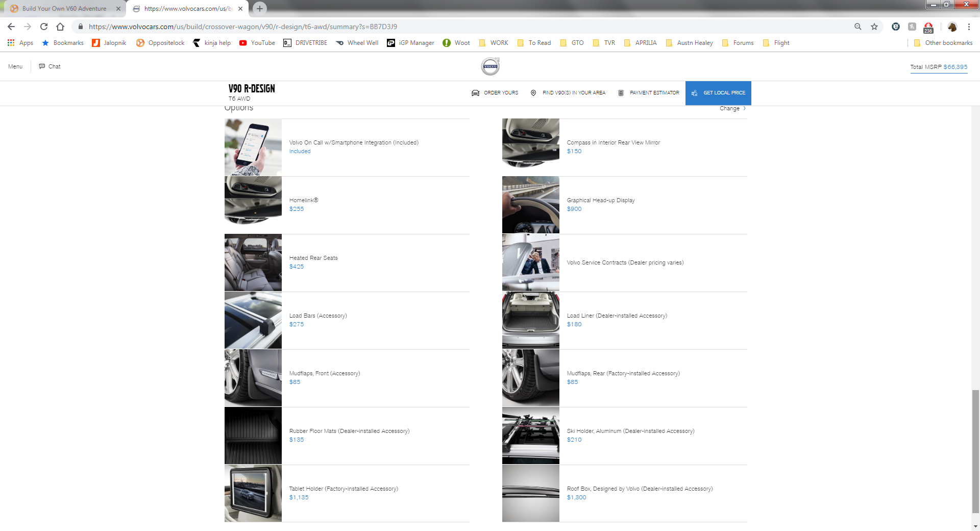Open the Wheel Well bookmark

357,43
